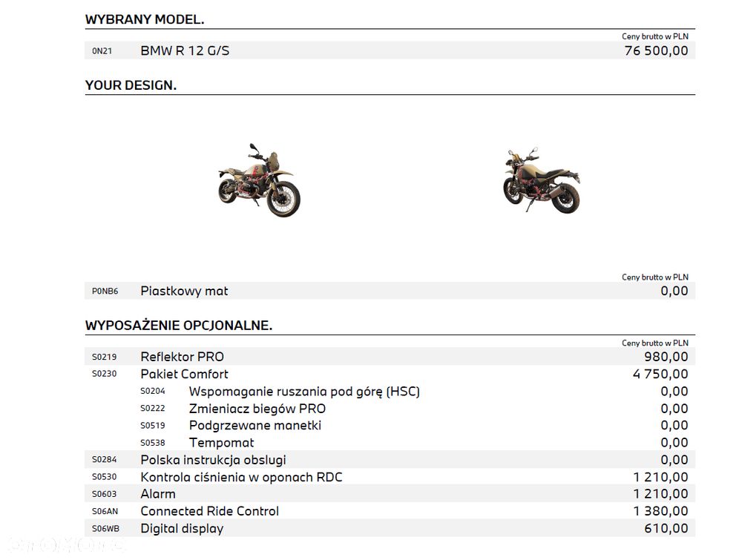The image size is (742, 560).
Task: Click sub-option code 'S0519'
Action: [x=152, y=426]
